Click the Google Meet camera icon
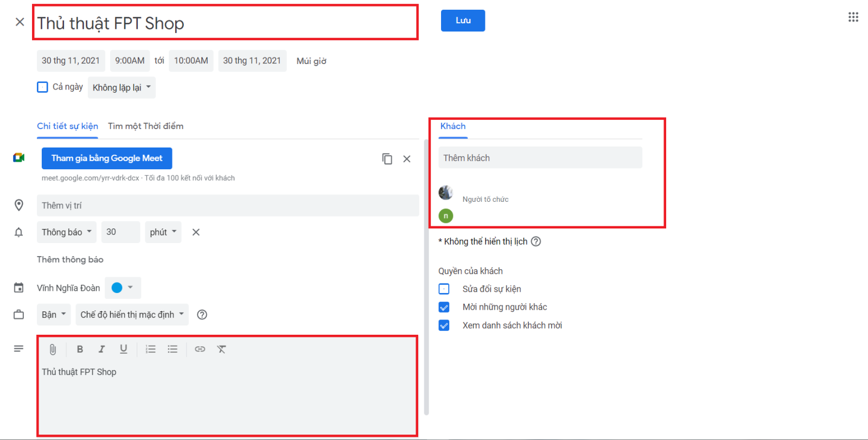The height and width of the screenshot is (440, 868). pos(19,158)
